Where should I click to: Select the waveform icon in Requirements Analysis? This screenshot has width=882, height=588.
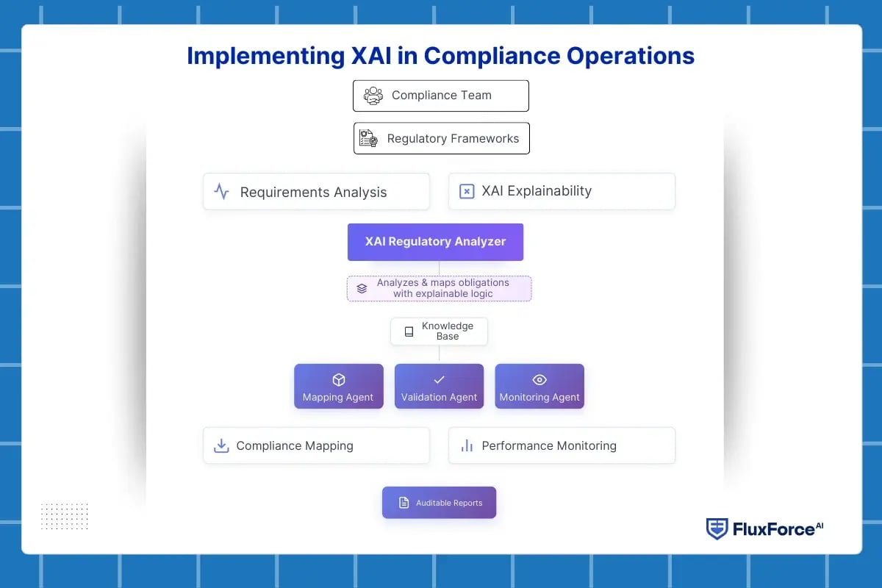221,191
